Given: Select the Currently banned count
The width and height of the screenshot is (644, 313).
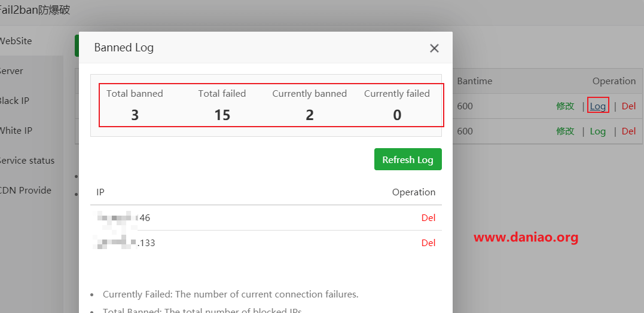Looking at the screenshot, I should click(x=310, y=115).
